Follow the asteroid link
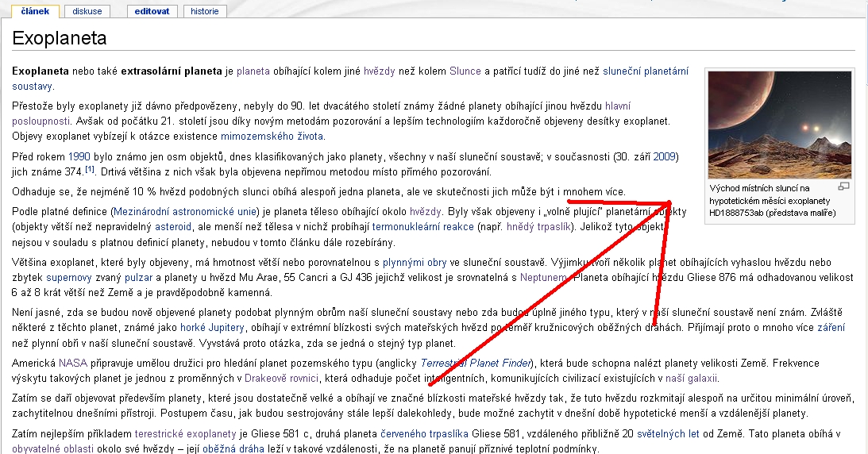The width and height of the screenshot is (868, 454). click(x=172, y=227)
